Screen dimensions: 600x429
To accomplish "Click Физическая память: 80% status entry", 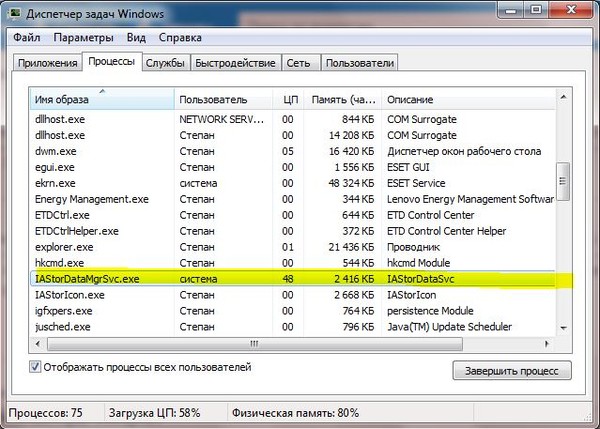I will pos(295,413).
